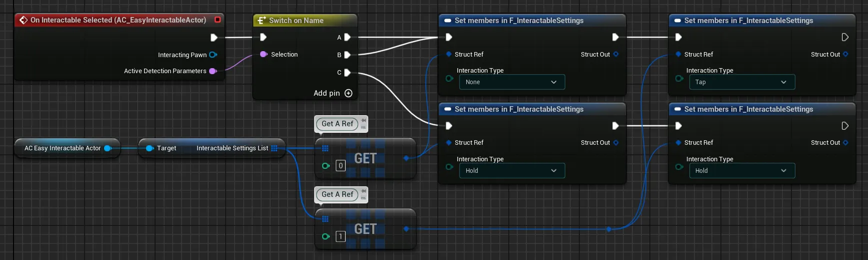Image resolution: width=868 pixels, height=260 pixels.
Task: Click Struct Ref pin on None Set members node
Action: pyautogui.click(x=449, y=54)
